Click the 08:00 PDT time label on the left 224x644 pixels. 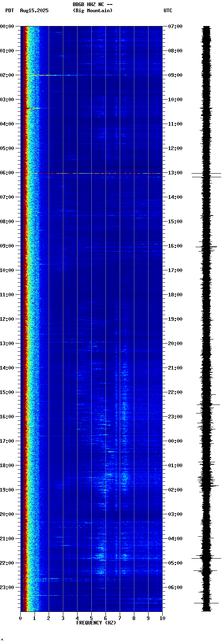[7, 222]
